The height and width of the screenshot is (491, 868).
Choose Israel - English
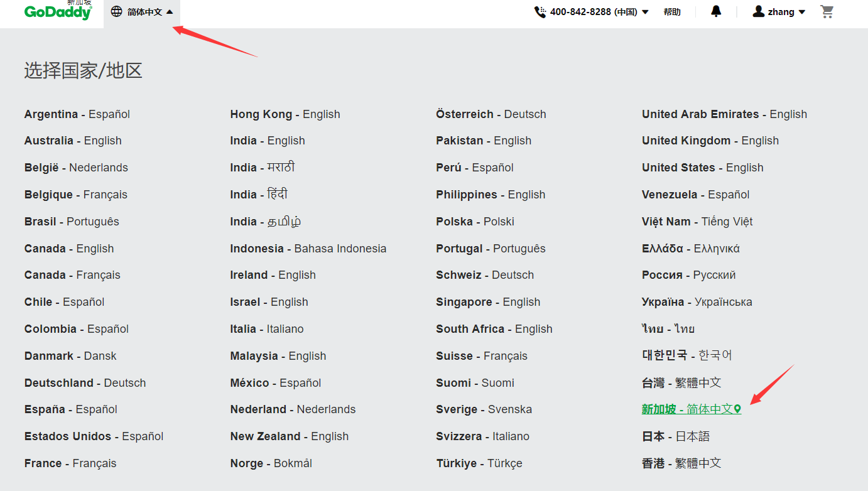click(269, 302)
